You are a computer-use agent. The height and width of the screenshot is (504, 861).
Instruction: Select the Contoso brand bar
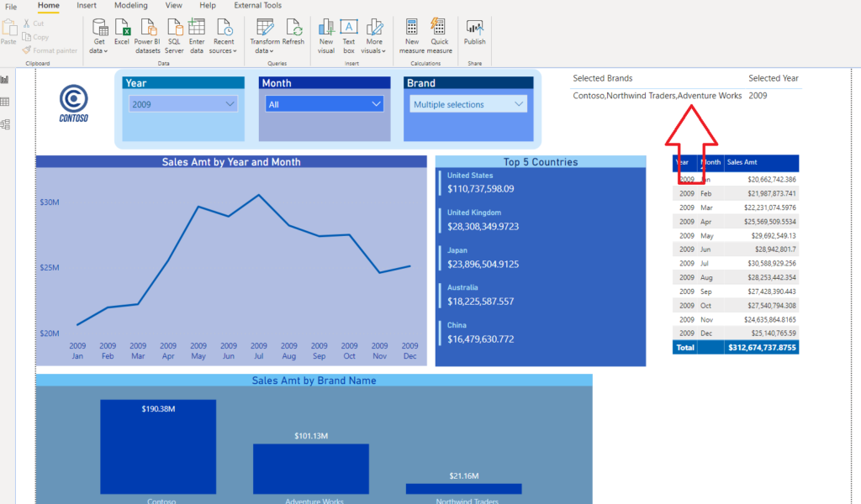(158, 446)
